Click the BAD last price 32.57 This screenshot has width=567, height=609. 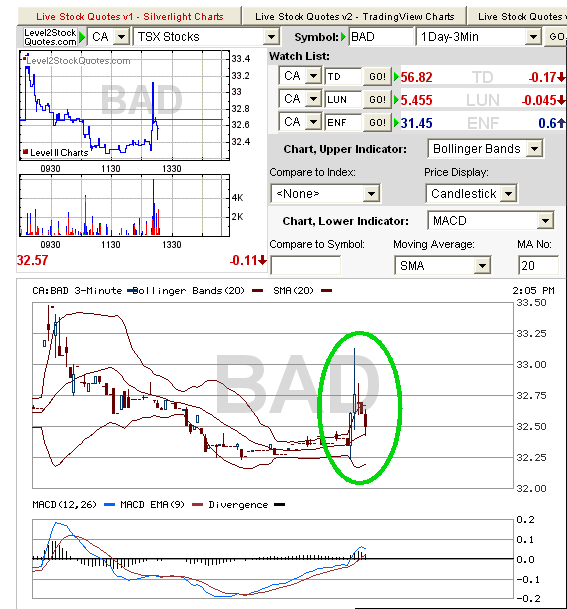tap(33, 260)
